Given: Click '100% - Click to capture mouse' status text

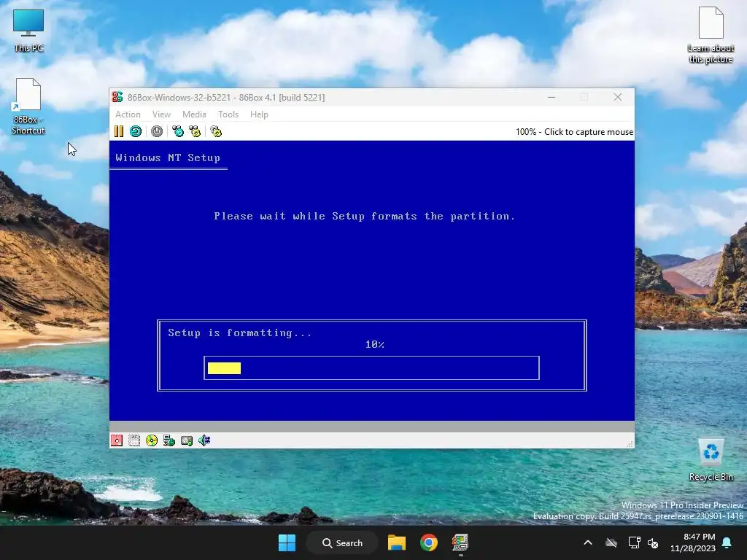Looking at the screenshot, I should pyautogui.click(x=574, y=132).
